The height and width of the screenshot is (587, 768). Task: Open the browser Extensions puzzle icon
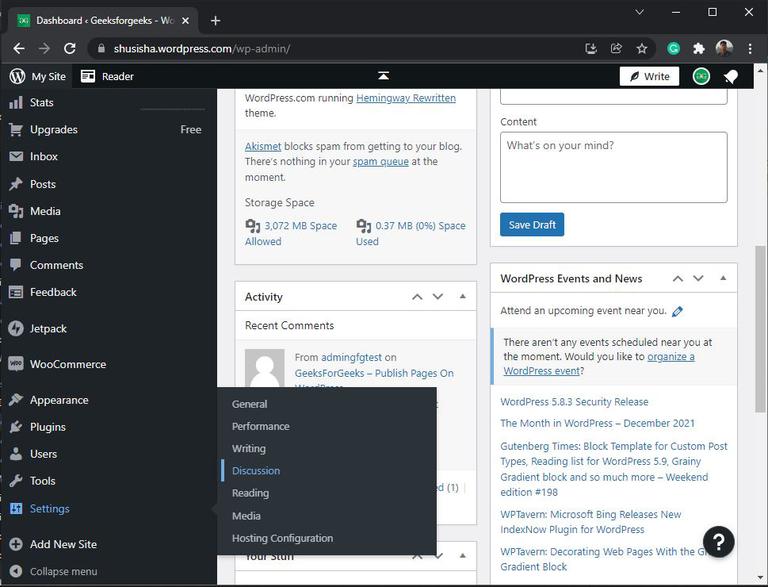tap(698, 49)
